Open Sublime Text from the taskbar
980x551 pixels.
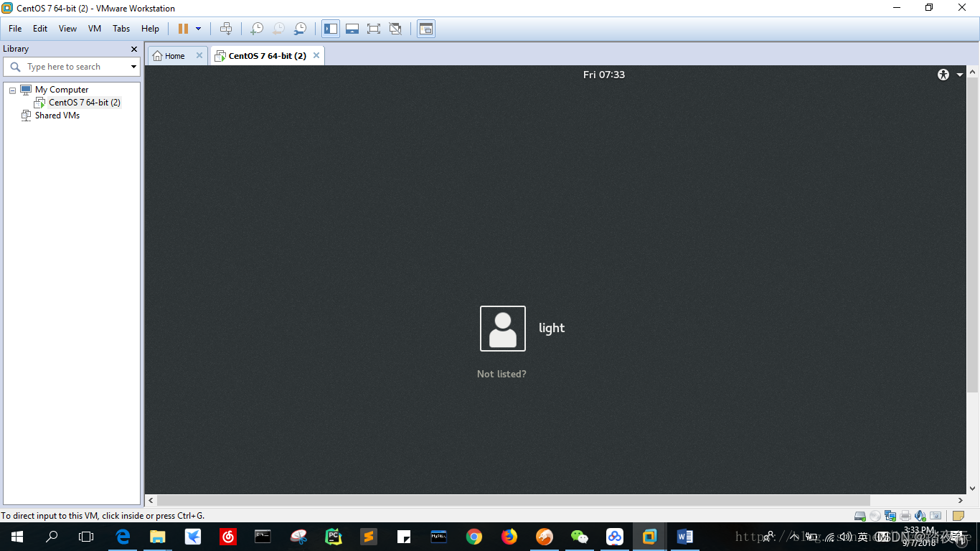[369, 537]
